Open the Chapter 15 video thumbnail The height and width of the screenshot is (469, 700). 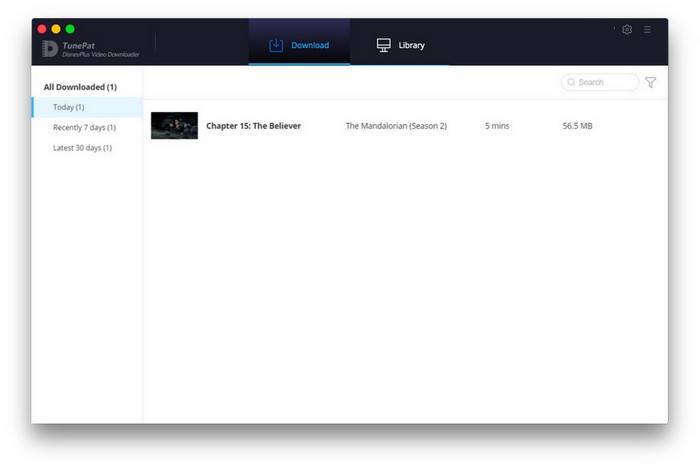tap(174, 125)
